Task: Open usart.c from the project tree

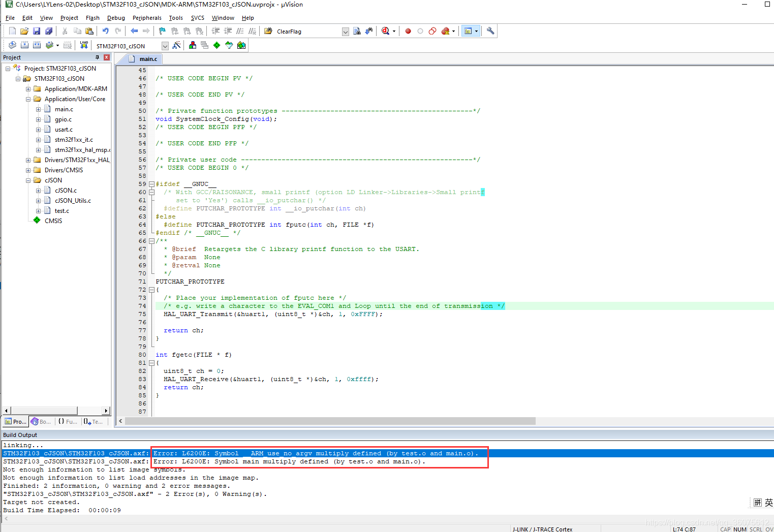Action: (x=63, y=130)
